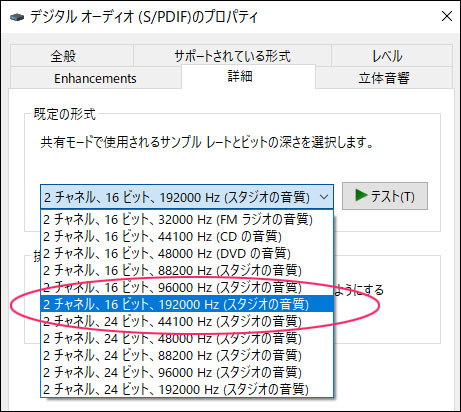Screen dimensions: 461x412
Task: Collapse the format dropdown using its chevron
Action: coord(324,197)
